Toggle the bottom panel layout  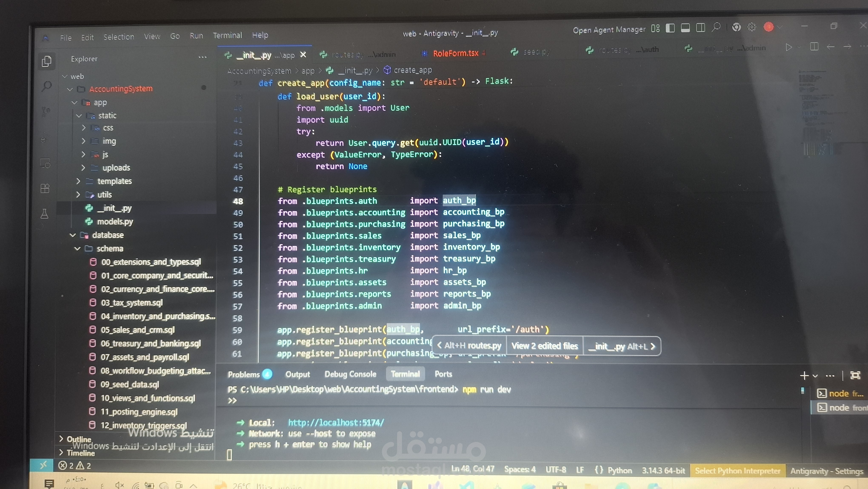(x=685, y=28)
